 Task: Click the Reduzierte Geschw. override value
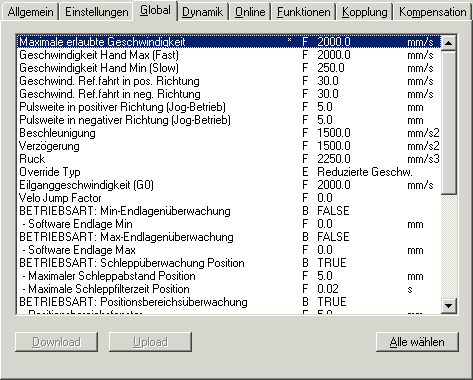click(365, 172)
